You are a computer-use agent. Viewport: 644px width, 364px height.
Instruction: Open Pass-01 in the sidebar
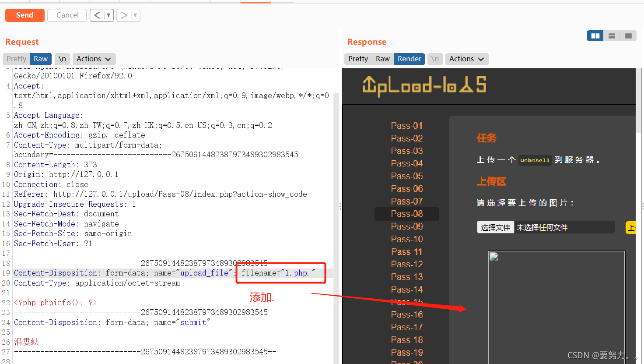[x=407, y=126]
